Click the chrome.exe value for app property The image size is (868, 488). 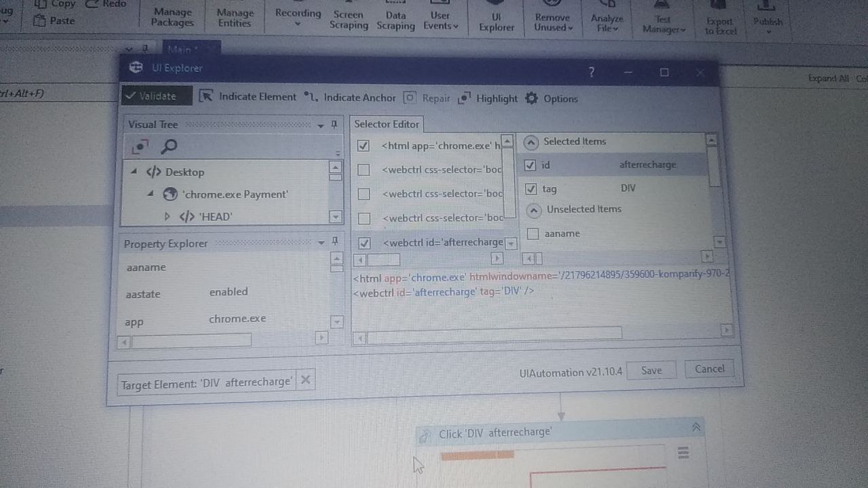[237, 319]
